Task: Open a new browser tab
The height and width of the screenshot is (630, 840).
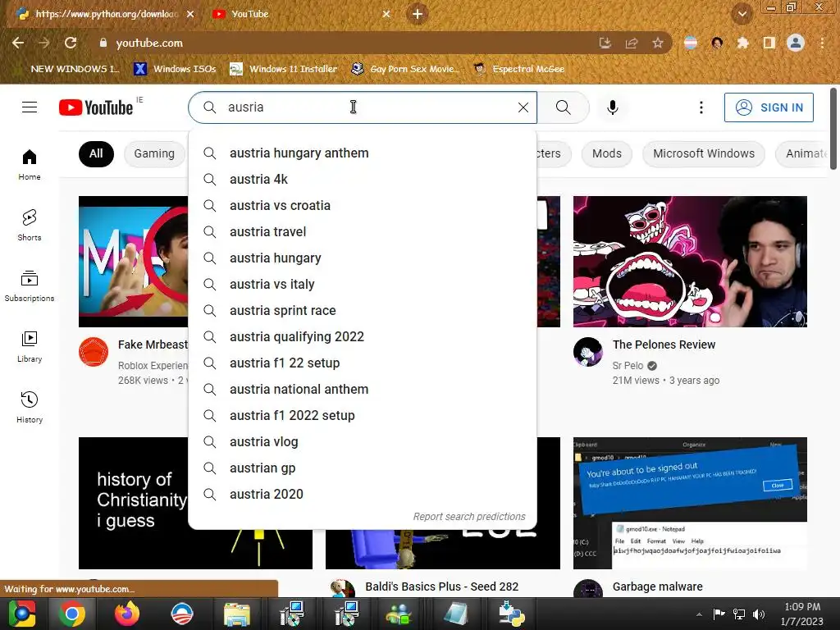Action: click(x=418, y=14)
